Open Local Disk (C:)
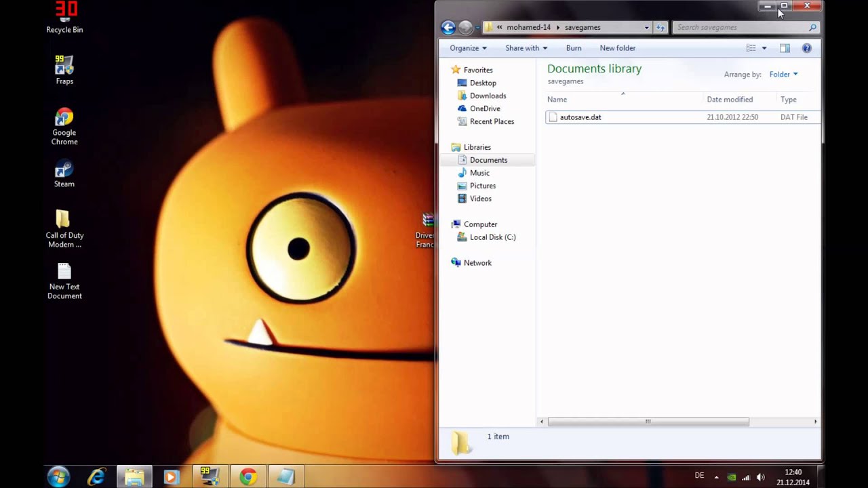This screenshot has height=488, width=868. 492,237
